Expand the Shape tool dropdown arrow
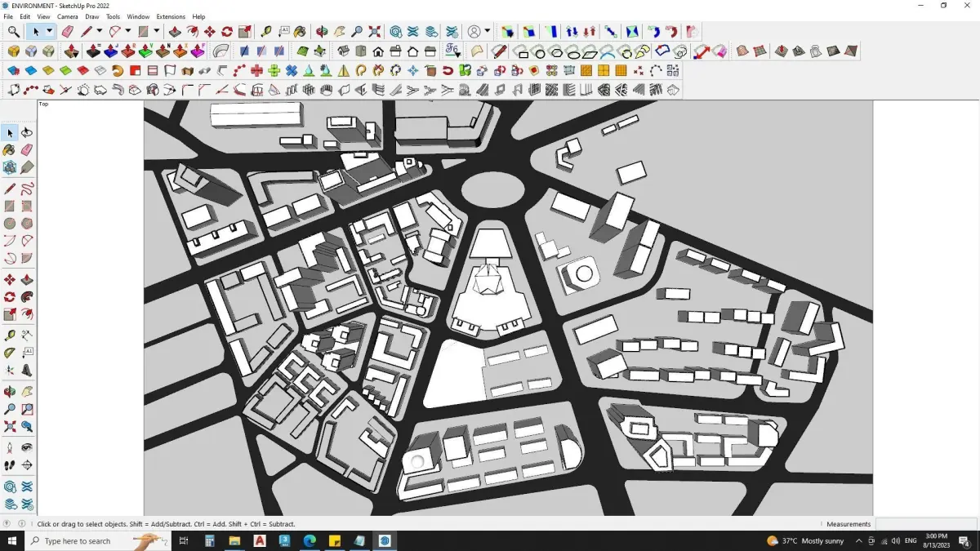Viewport: 980px width, 551px height. (x=156, y=32)
